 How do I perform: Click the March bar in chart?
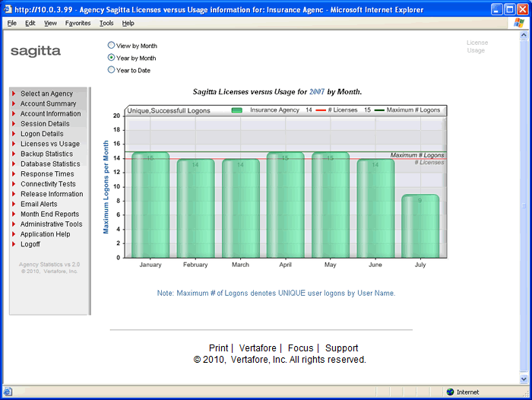(241, 208)
